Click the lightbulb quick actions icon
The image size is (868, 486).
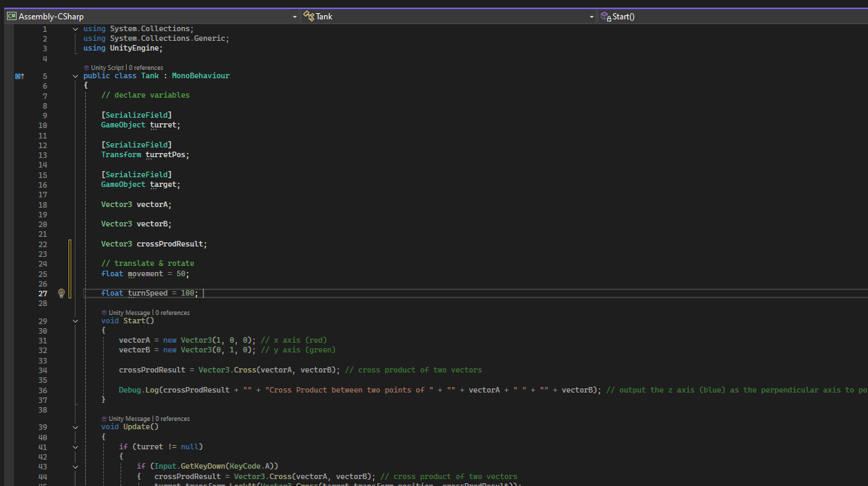(x=61, y=294)
